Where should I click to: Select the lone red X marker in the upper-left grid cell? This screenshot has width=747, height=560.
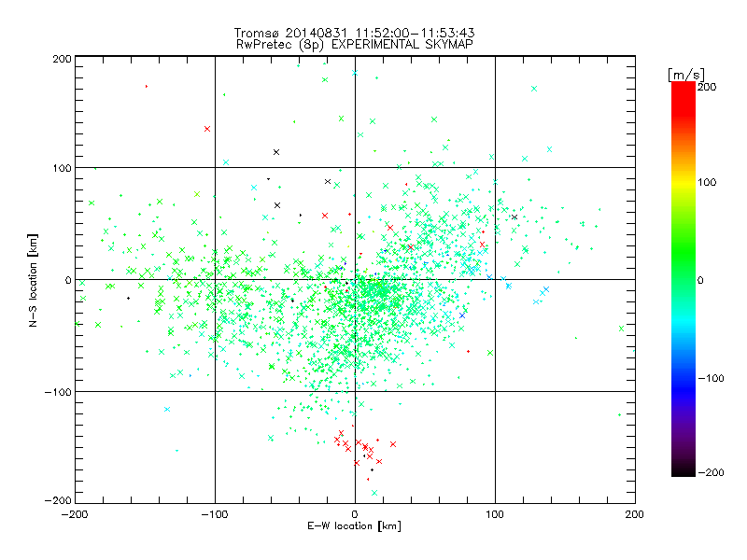pos(207,129)
